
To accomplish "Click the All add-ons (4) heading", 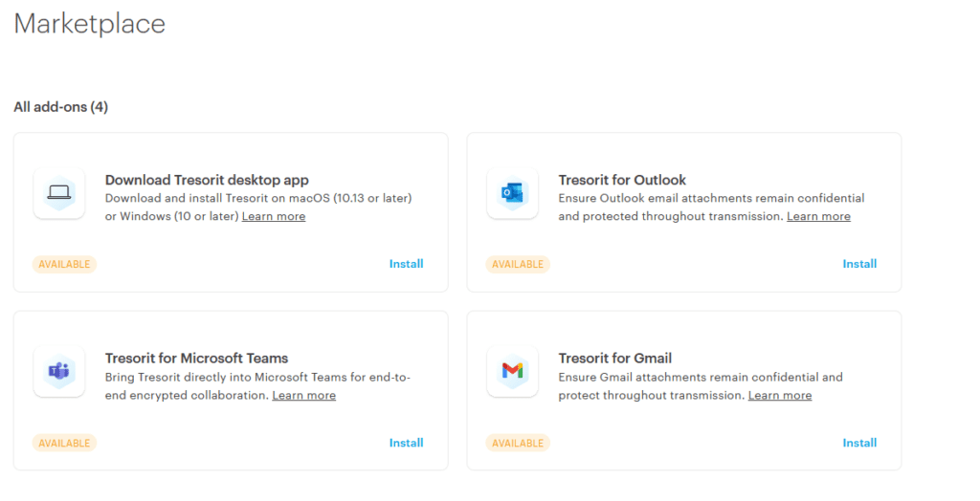I will 60,107.
